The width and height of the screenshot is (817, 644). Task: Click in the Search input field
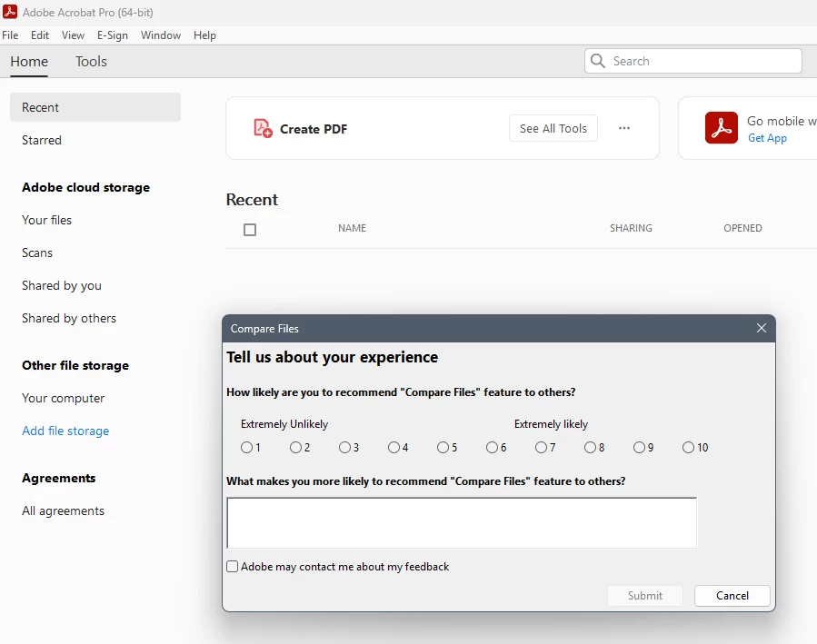click(693, 61)
